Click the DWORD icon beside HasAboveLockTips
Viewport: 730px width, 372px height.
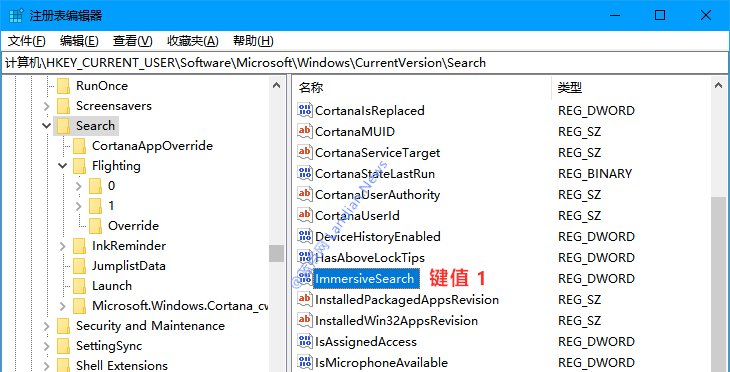pos(304,257)
